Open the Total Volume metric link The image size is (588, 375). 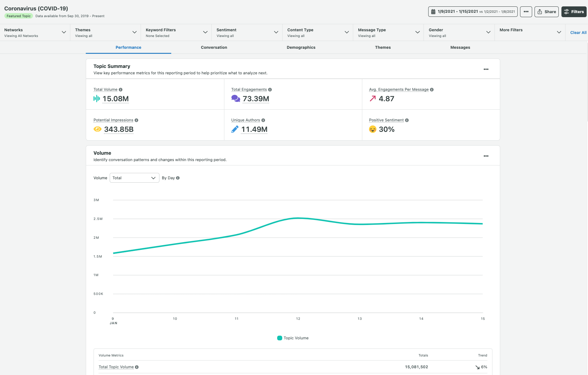[105, 89]
